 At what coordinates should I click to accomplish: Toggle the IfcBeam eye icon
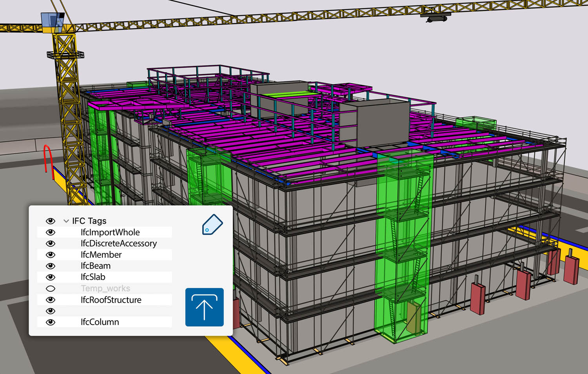(51, 266)
